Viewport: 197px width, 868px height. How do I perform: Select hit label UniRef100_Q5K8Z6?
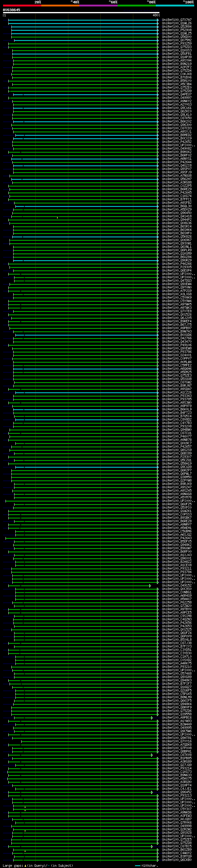(177, 236)
